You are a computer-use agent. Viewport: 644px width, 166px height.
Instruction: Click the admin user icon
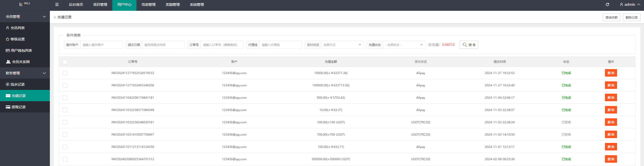tap(621, 5)
